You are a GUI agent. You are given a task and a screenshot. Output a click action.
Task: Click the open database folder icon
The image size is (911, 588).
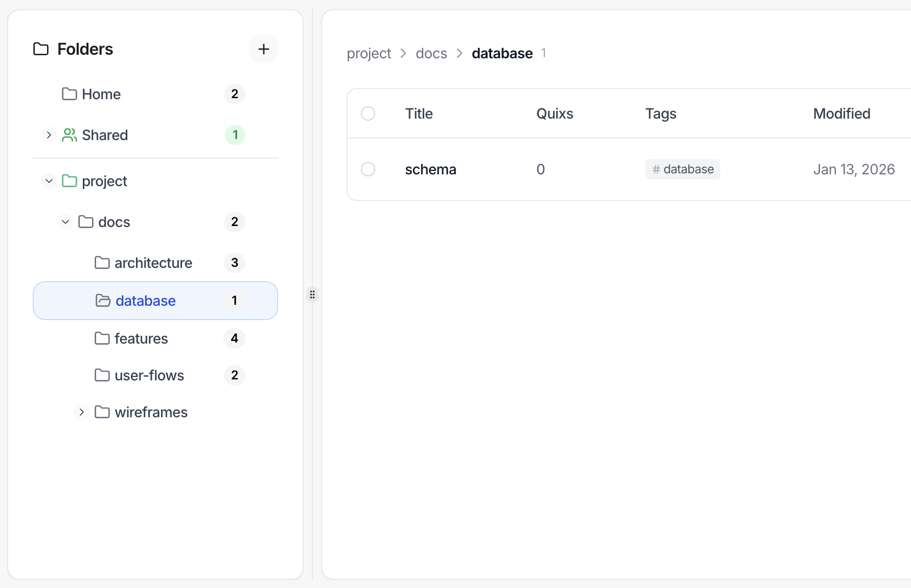(102, 301)
